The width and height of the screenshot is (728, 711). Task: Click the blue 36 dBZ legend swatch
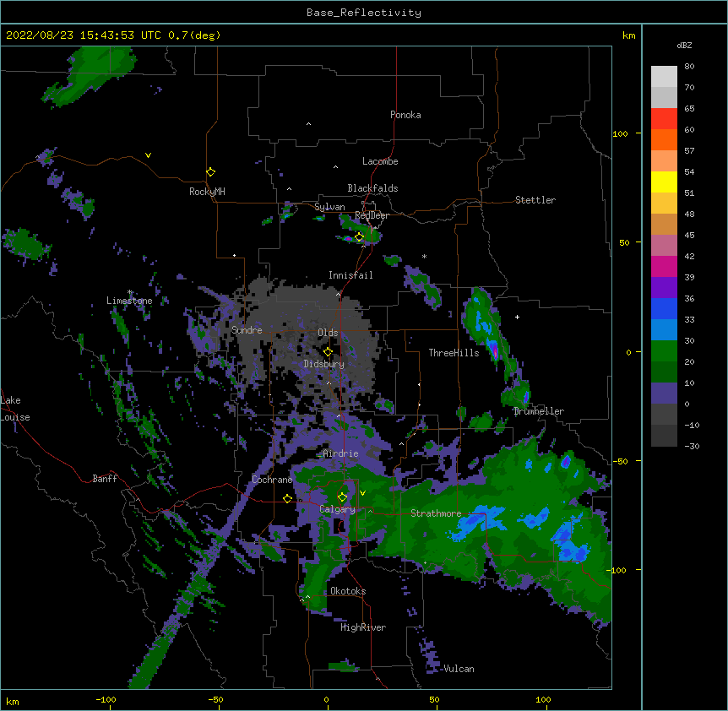tap(664, 308)
